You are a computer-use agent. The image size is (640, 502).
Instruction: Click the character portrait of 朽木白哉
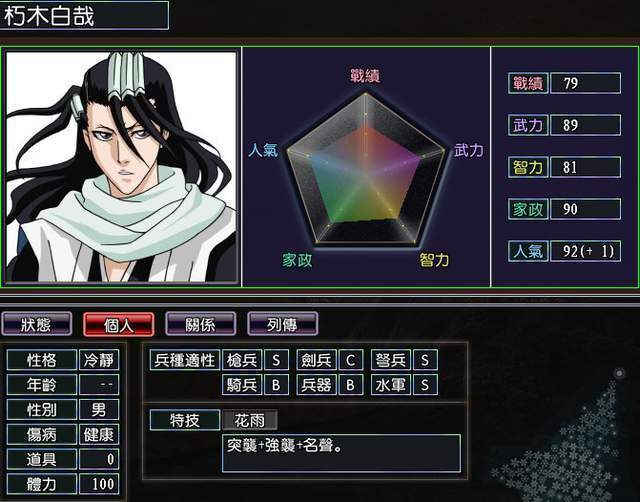[x=121, y=167]
